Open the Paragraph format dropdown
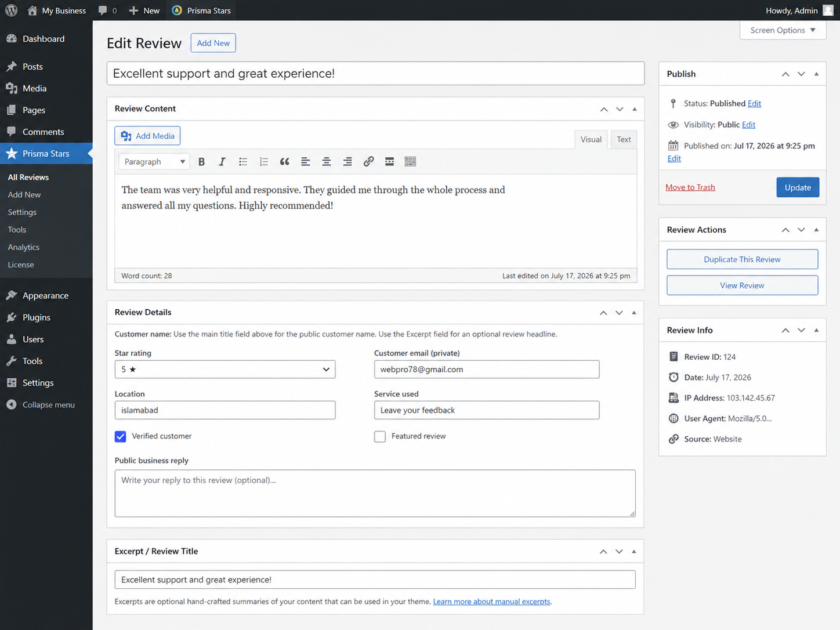The image size is (840, 630). (154, 162)
